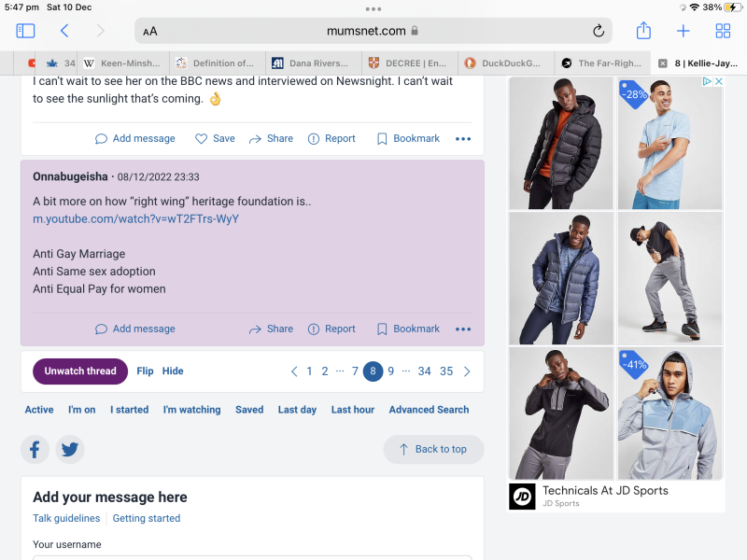Viewport: 747px width, 560px height.
Task: Switch to DuckDuckGo browser tab
Action: point(502,63)
